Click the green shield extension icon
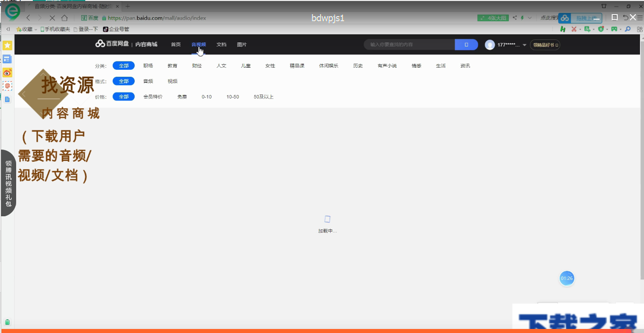 (x=601, y=29)
